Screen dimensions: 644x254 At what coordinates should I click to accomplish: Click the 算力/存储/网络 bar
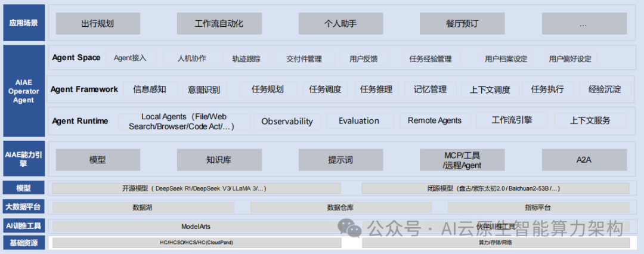[x=496, y=243]
